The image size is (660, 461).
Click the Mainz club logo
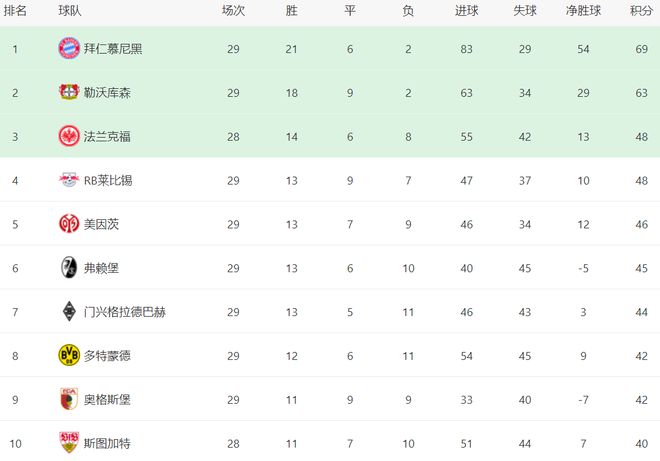69,224
